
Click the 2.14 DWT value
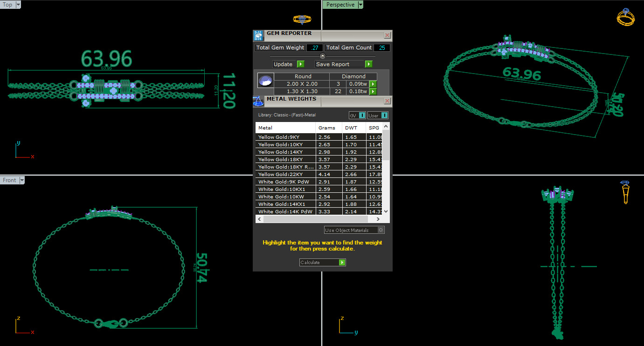pyautogui.click(x=351, y=211)
